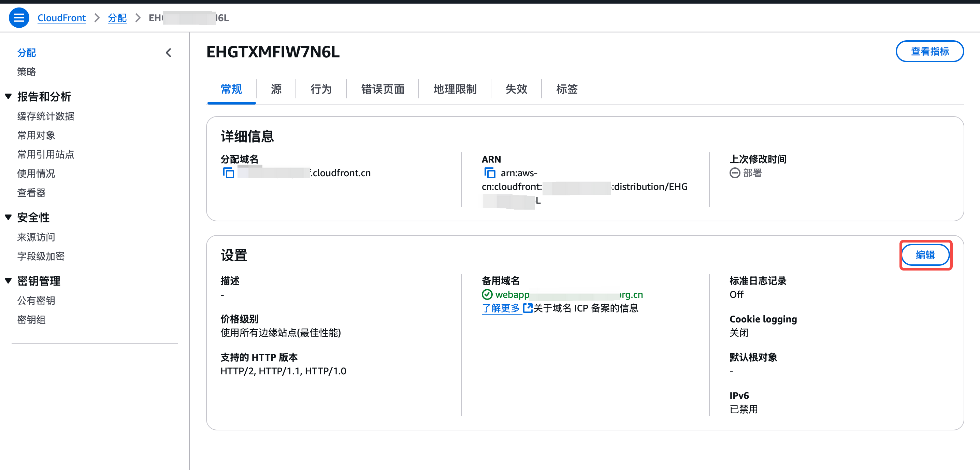This screenshot has height=470, width=980.
Task: Open 字段级加密 in the sidebar
Action: click(x=41, y=256)
